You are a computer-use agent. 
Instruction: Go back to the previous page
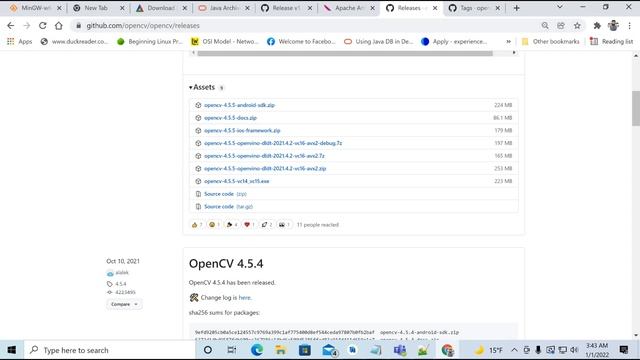click(x=11, y=25)
